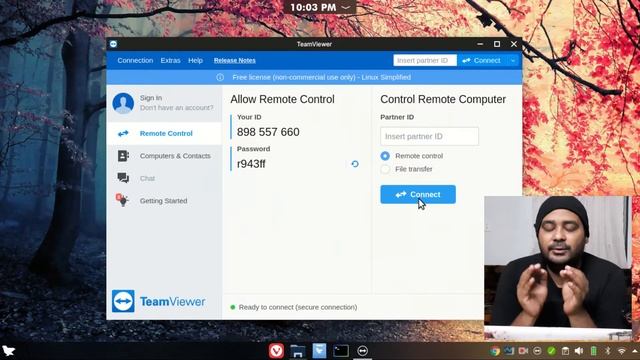Click the free license info icon

coord(220,77)
